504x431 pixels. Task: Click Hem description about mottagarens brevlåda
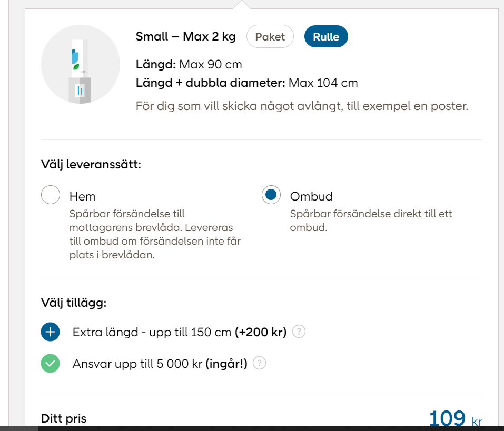pos(155,235)
